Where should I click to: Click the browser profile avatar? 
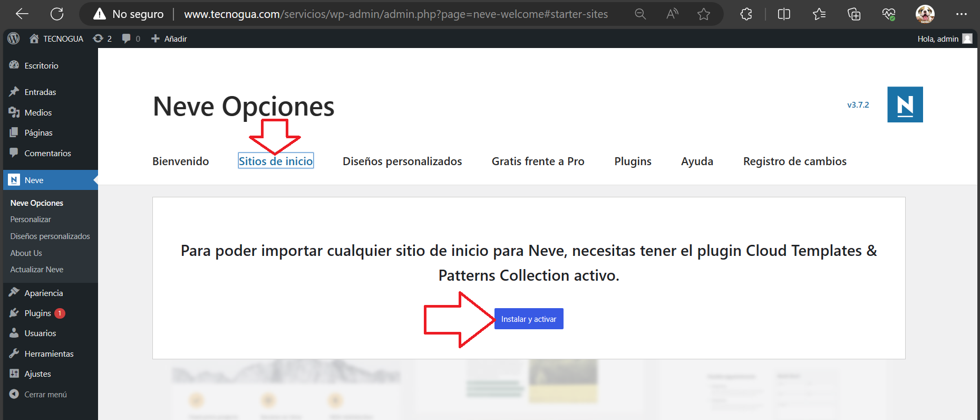click(925, 14)
